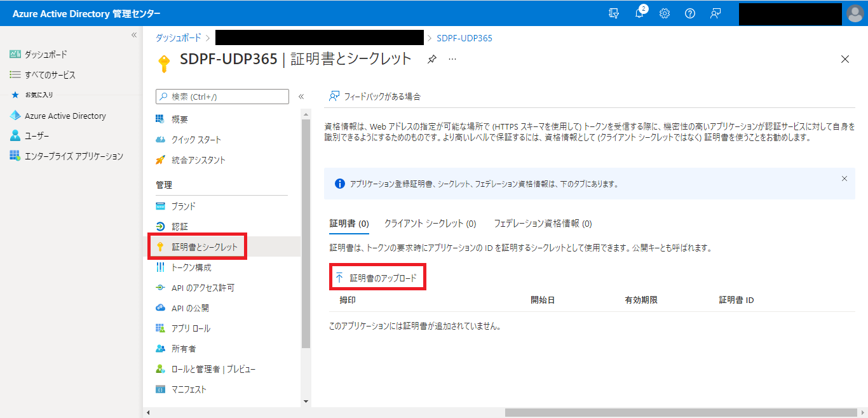Collapse the left navigation sidebar
Viewport: 868px width, 418px height.
(134, 35)
